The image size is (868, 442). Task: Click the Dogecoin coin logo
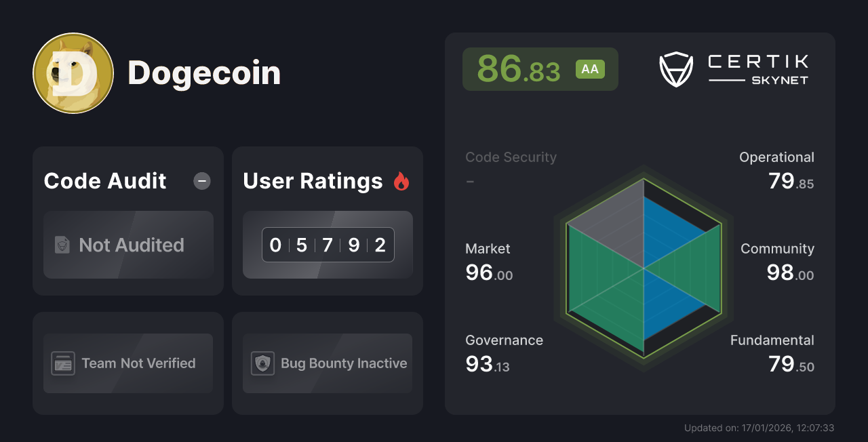click(x=73, y=73)
